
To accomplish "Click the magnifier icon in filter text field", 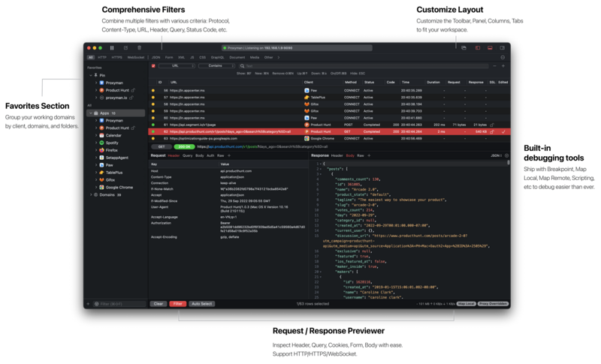I will 242,66.
